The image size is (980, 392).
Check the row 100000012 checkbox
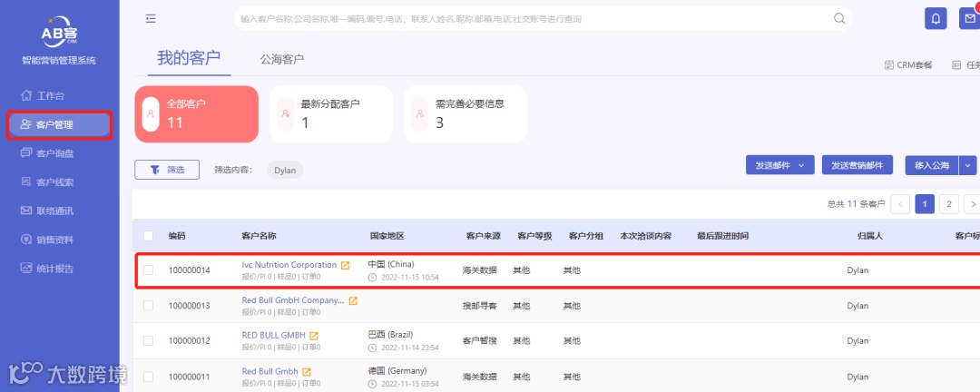148,341
